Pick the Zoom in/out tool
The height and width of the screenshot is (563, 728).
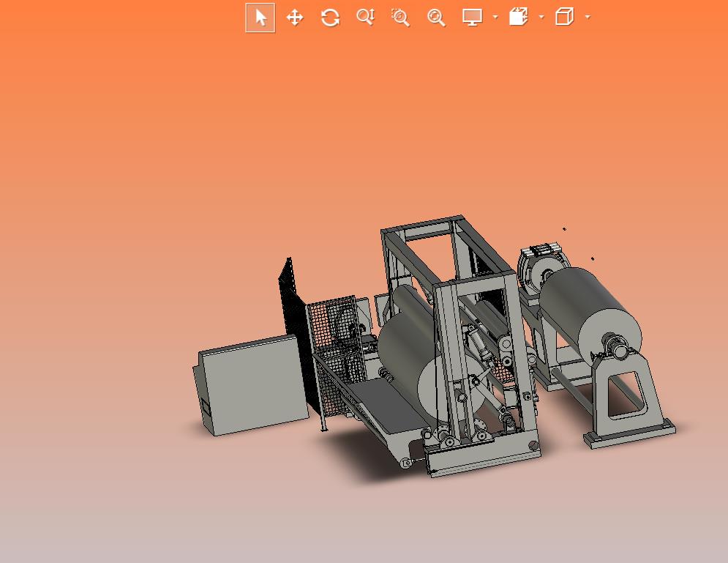coord(365,18)
